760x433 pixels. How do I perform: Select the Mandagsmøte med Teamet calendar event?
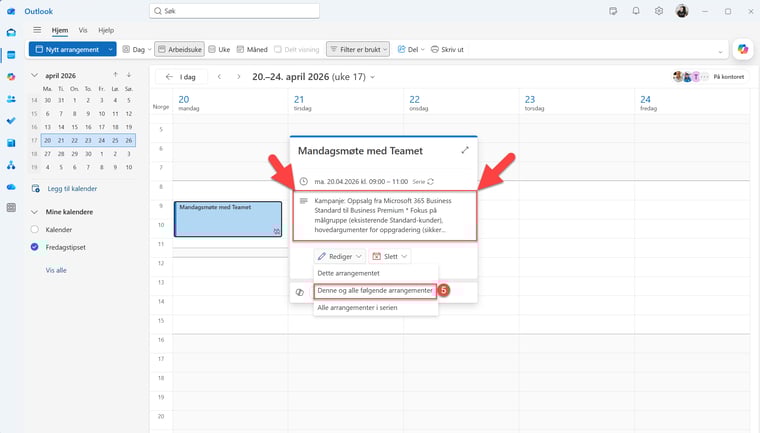tap(228, 219)
